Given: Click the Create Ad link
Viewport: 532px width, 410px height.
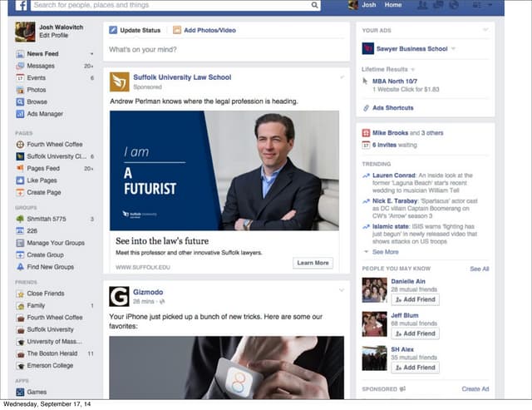Looking at the screenshot, I should [475, 389].
